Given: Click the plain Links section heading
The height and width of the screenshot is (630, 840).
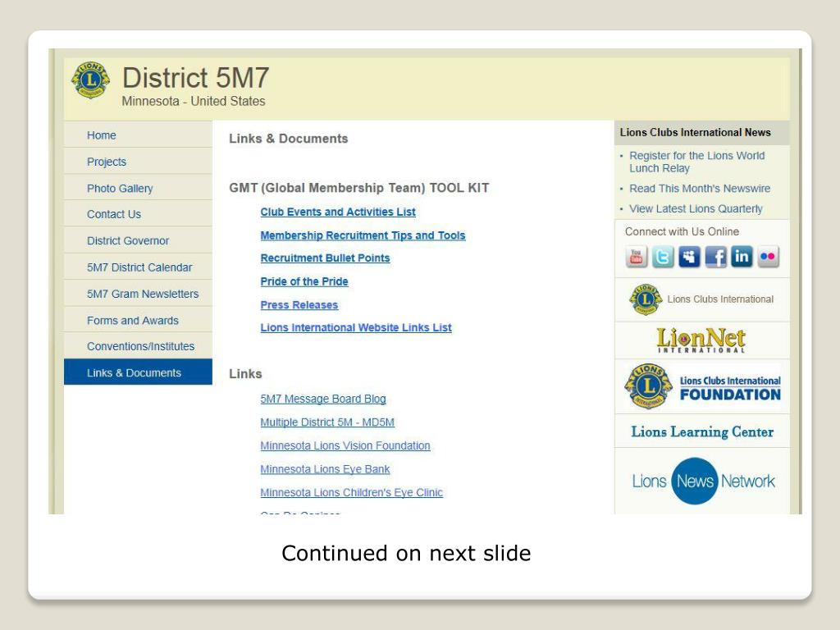Looking at the screenshot, I should [245, 374].
